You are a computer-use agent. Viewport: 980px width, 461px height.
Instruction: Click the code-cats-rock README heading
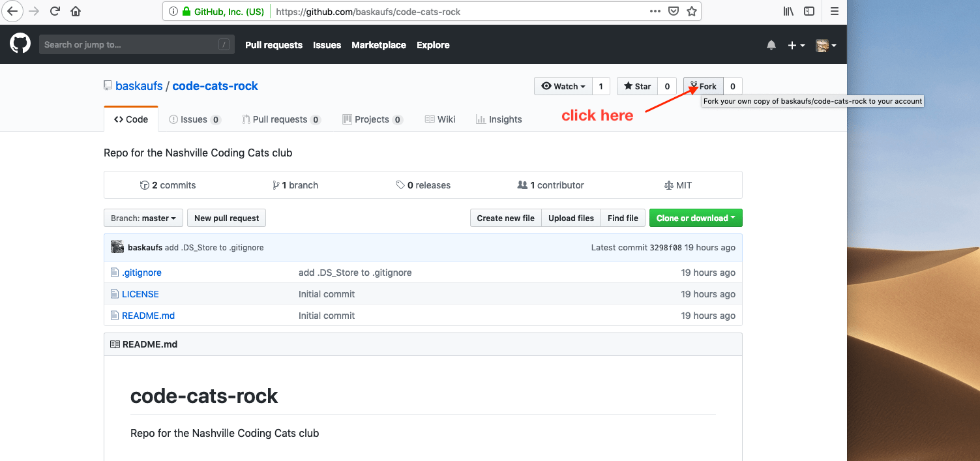(204, 396)
